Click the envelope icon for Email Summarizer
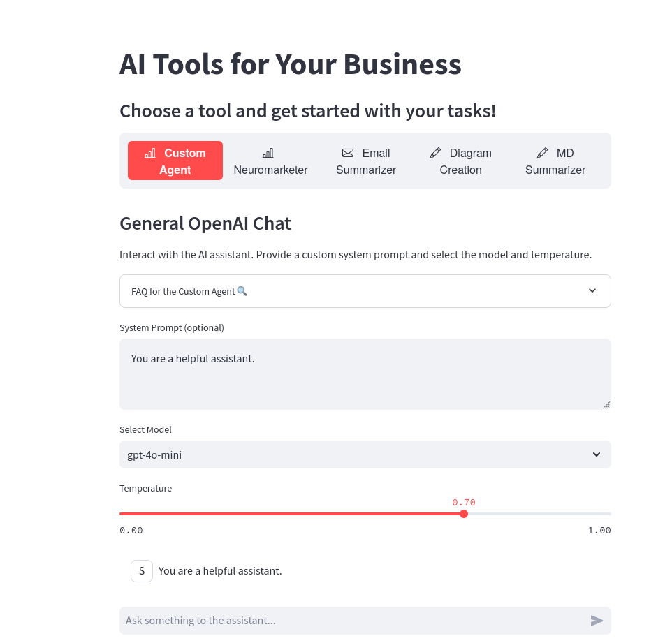 click(x=348, y=153)
